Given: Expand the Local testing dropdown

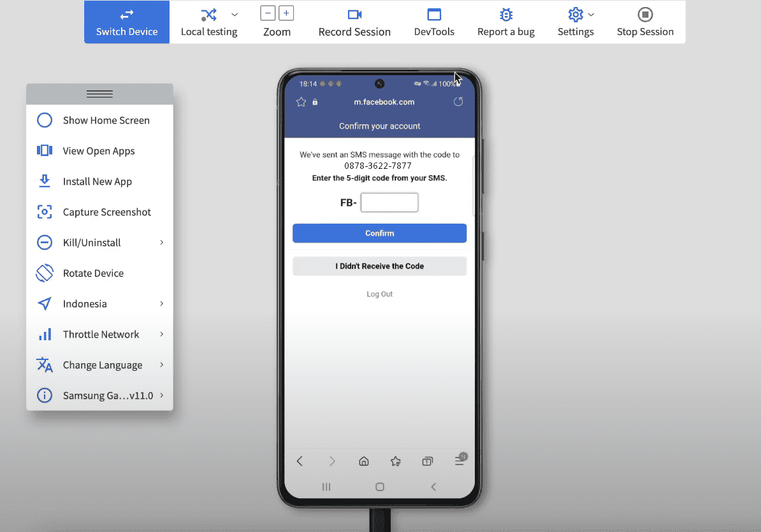Looking at the screenshot, I should pyautogui.click(x=235, y=15).
